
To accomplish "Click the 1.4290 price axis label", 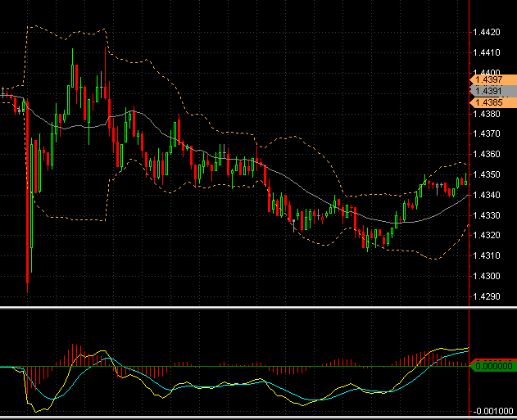I will (487, 296).
